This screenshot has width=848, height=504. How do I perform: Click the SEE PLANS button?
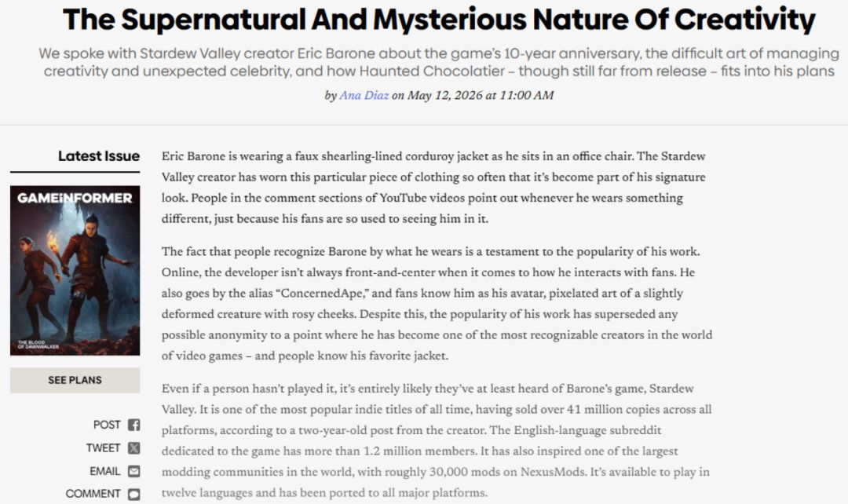point(75,380)
